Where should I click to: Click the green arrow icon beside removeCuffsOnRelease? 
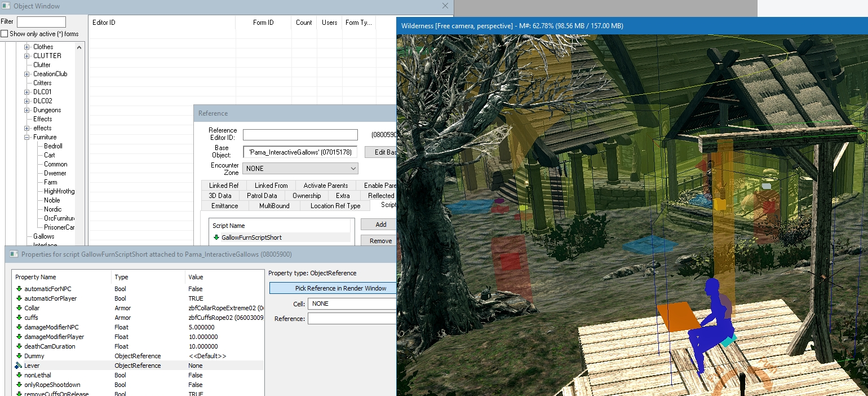click(x=19, y=393)
